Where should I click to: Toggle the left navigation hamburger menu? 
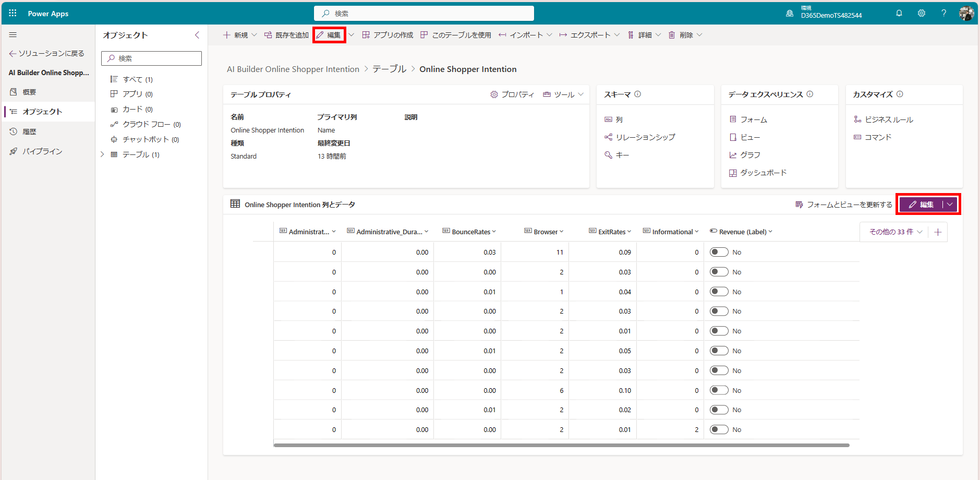[13, 35]
